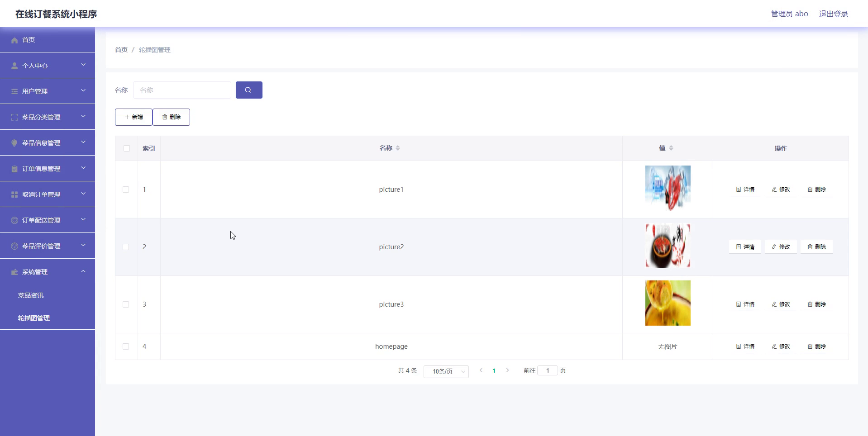The image size is (868, 436).
Task: Open the 菜品评价管理 menu label
Action: [41, 246]
